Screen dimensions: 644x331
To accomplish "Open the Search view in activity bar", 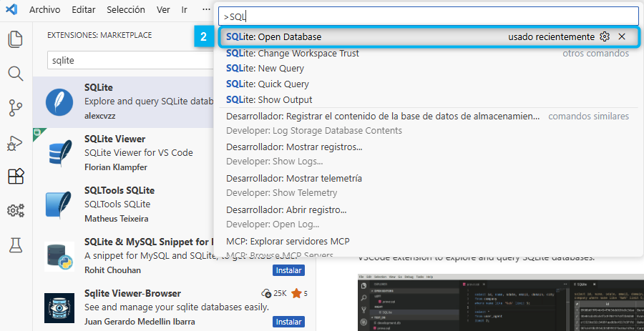I will pos(16,74).
